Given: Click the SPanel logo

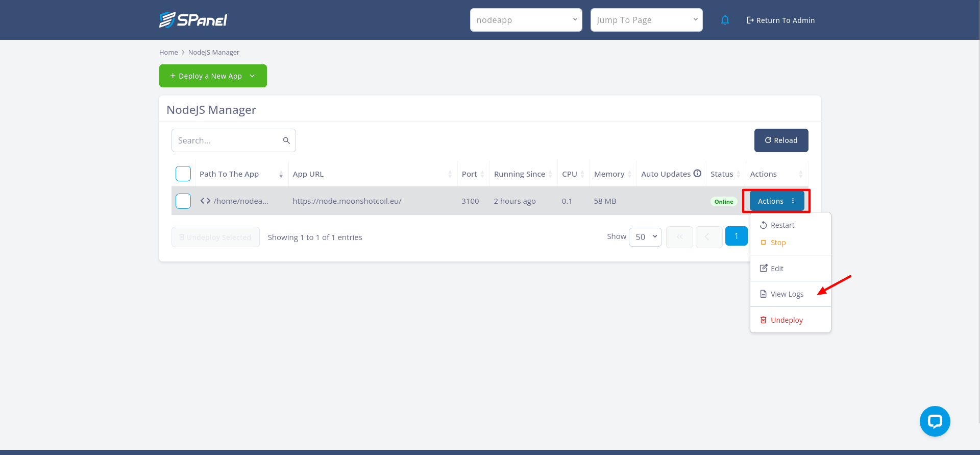Looking at the screenshot, I should [193, 20].
